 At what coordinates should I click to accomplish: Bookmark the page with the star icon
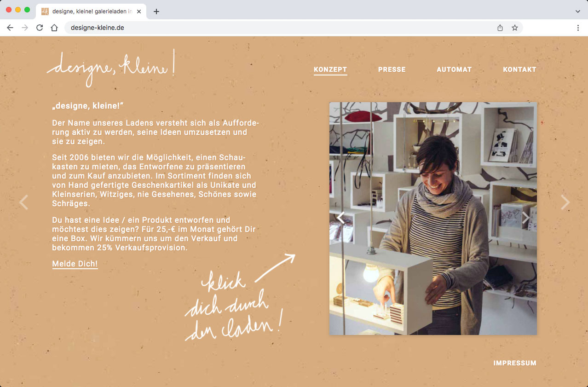tap(515, 28)
